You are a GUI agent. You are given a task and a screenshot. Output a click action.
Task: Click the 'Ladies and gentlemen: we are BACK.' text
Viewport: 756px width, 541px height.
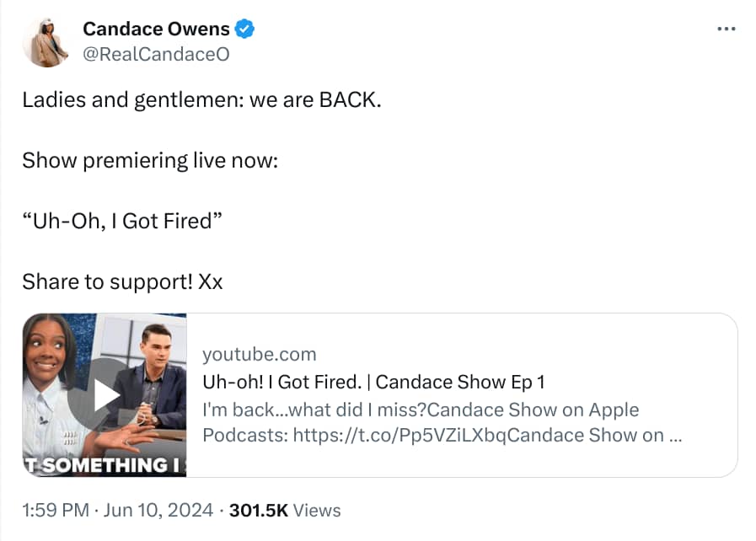pyautogui.click(x=201, y=100)
